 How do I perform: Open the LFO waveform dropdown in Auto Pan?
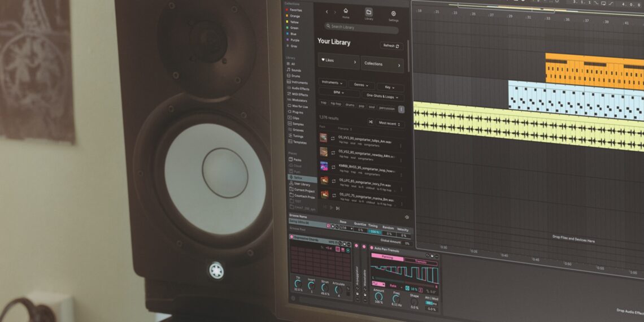pos(378,284)
